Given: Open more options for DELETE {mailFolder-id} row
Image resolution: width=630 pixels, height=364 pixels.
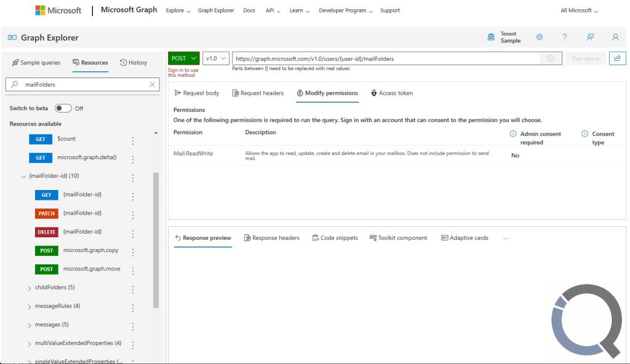Looking at the screenshot, I should tap(133, 234).
